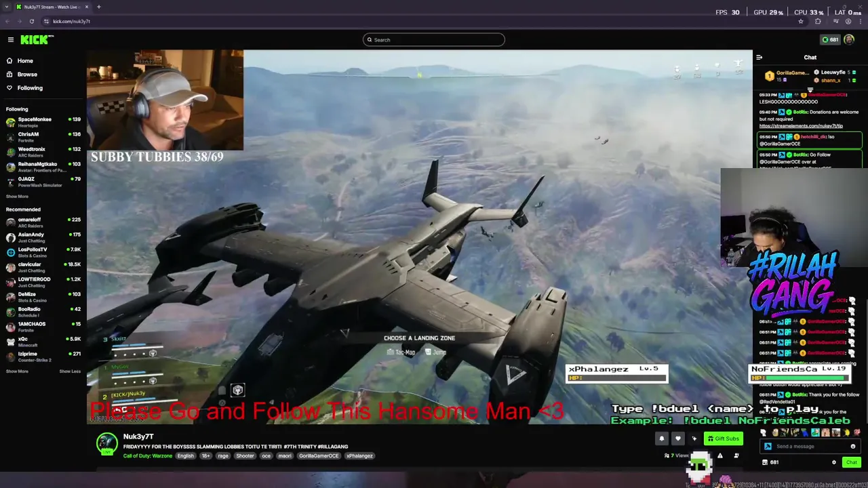The width and height of the screenshot is (868, 488).
Task: Open the AsianAndy recommended channel
Action: (x=43, y=237)
